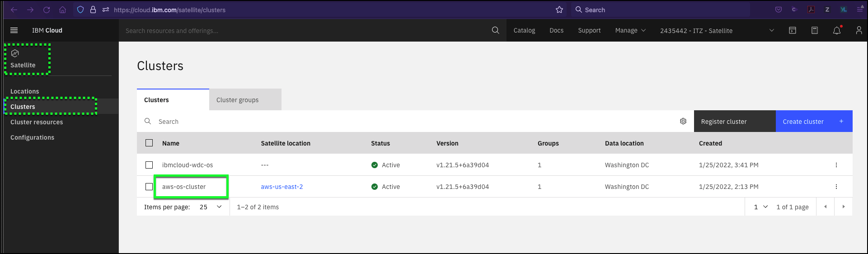Viewport: 868px width, 254px height.
Task: Click the header search magnifier icon
Action: click(x=496, y=30)
